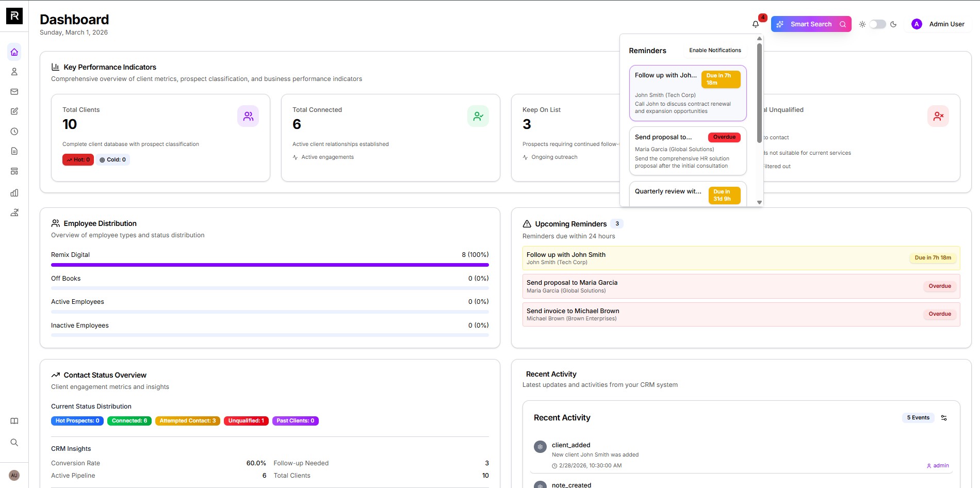
Task: Open the Analytics chart icon in sidebar
Action: tap(14, 193)
